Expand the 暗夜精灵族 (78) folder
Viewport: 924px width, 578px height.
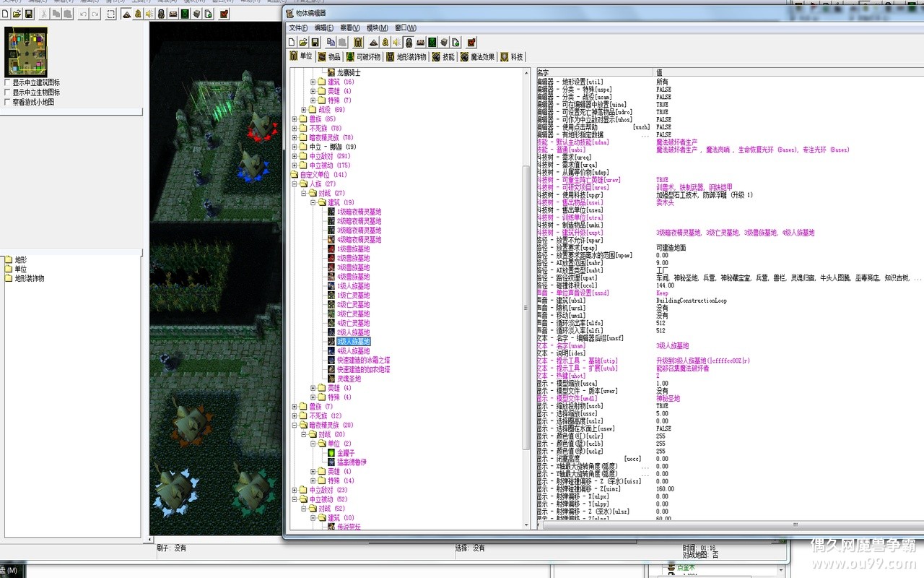click(295, 137)
